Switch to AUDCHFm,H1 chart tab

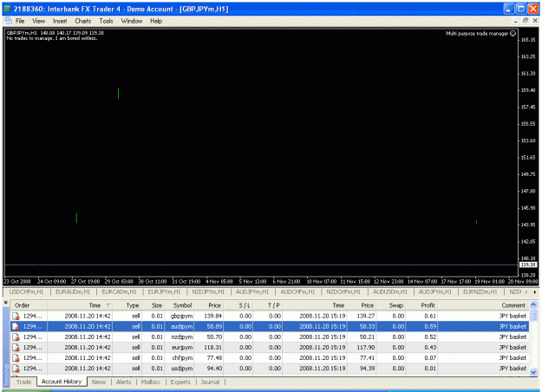pos(297,291)
